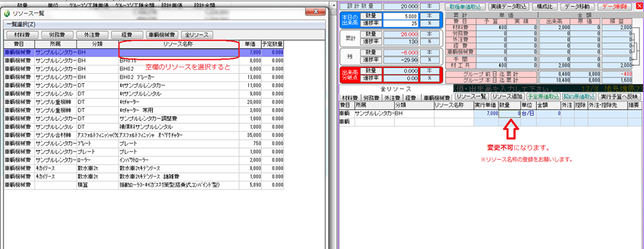
Task: Select the アスファルトフィニッシャ 35,000 row
Action: 144,135
